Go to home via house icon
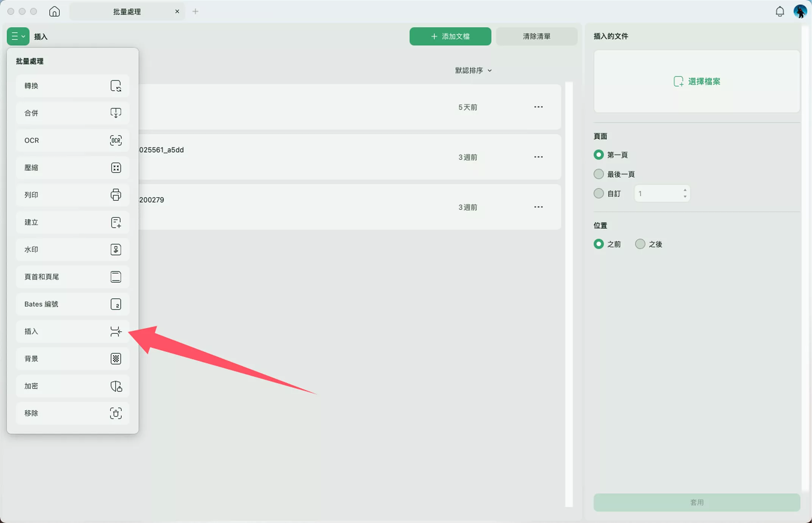This screenshot has height=523, width=812. (55, 11)
